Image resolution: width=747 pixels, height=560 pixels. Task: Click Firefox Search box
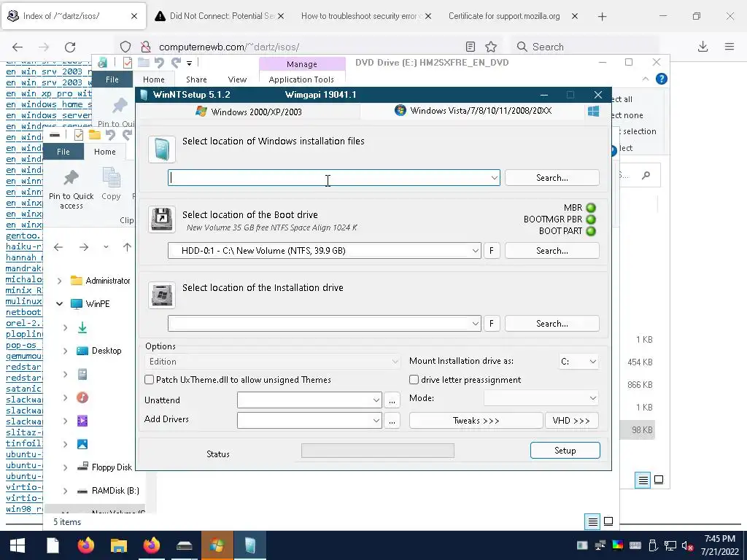(585, 47)
